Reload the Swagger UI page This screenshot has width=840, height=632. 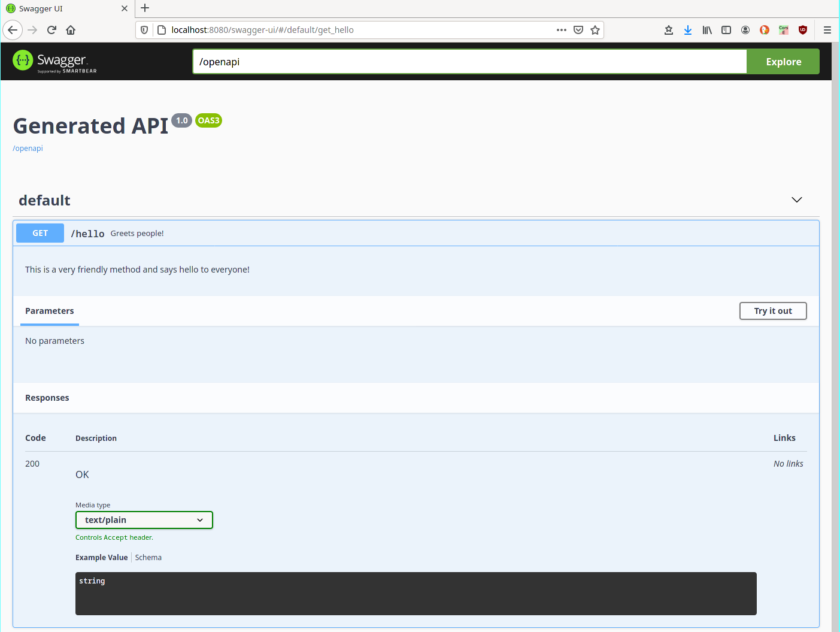pos(52,30)
